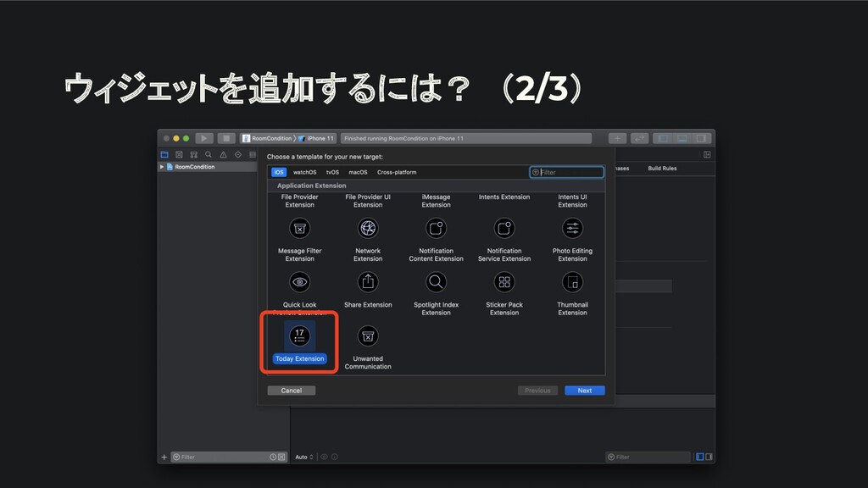Open the Debug navigator icon

pos(253,155)
